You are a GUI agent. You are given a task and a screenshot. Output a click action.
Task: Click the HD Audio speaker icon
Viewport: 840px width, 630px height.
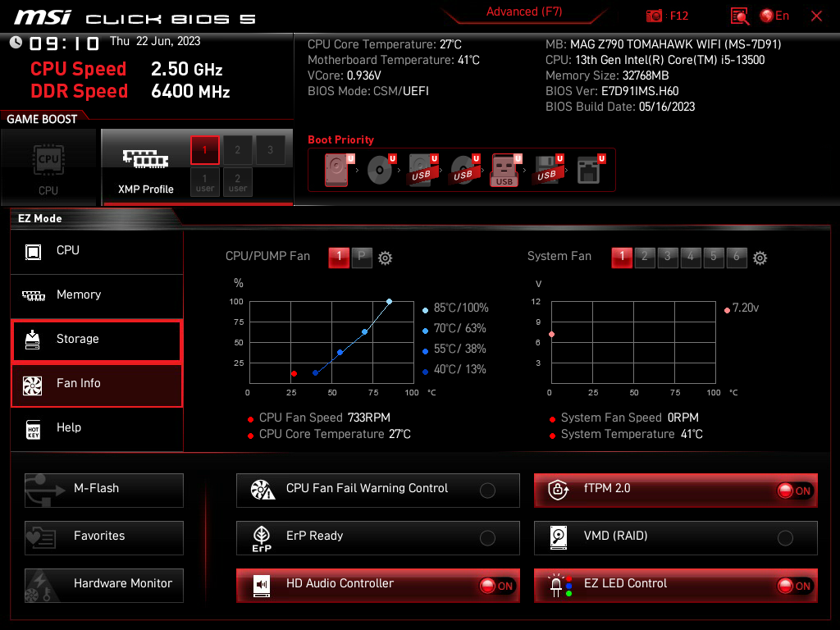pos(262,586)
